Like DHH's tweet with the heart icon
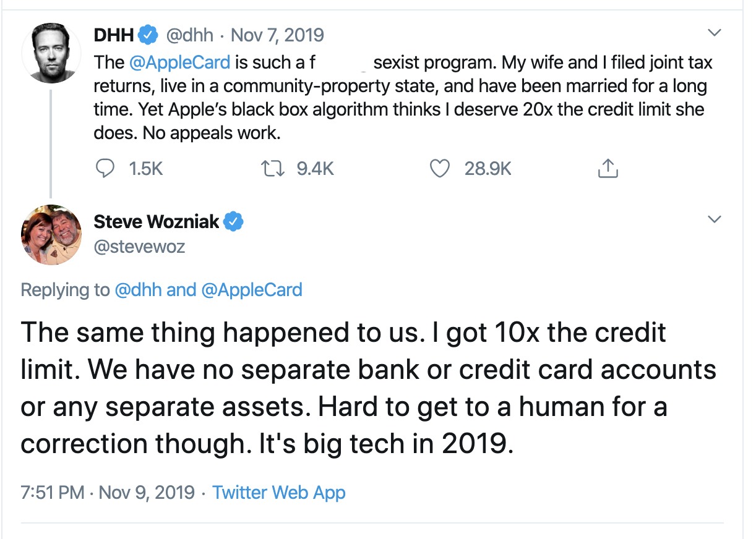The width and height of the screenshot is (756, 539). pos(439,168)
